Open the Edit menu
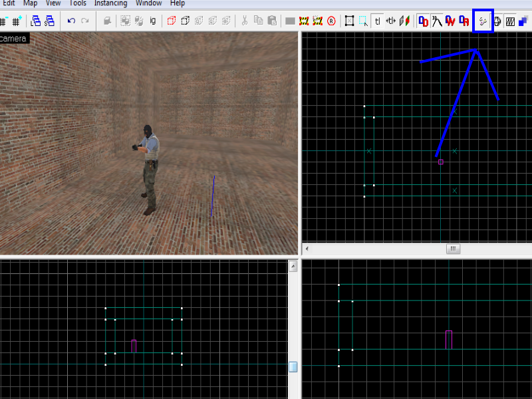Screen dimensions: 532x399 click(x=9, y=3)
